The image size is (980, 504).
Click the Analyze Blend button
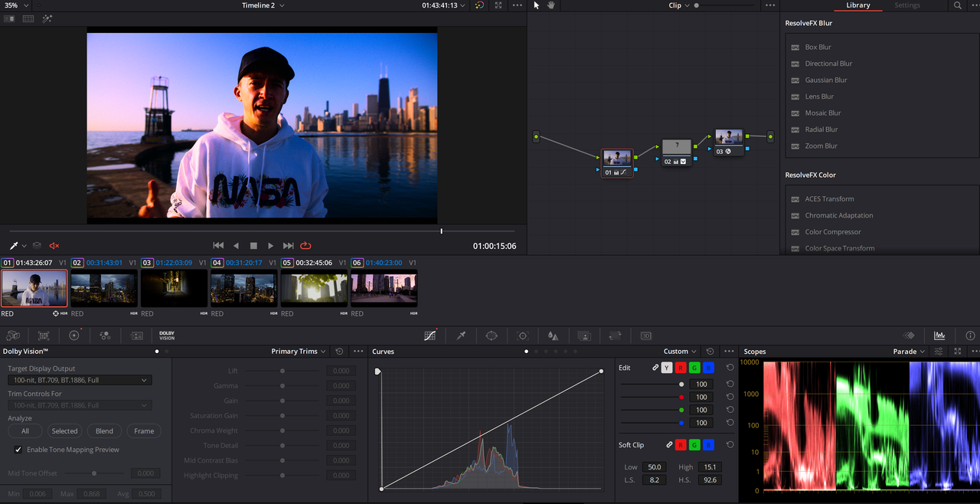coord(104,431)
